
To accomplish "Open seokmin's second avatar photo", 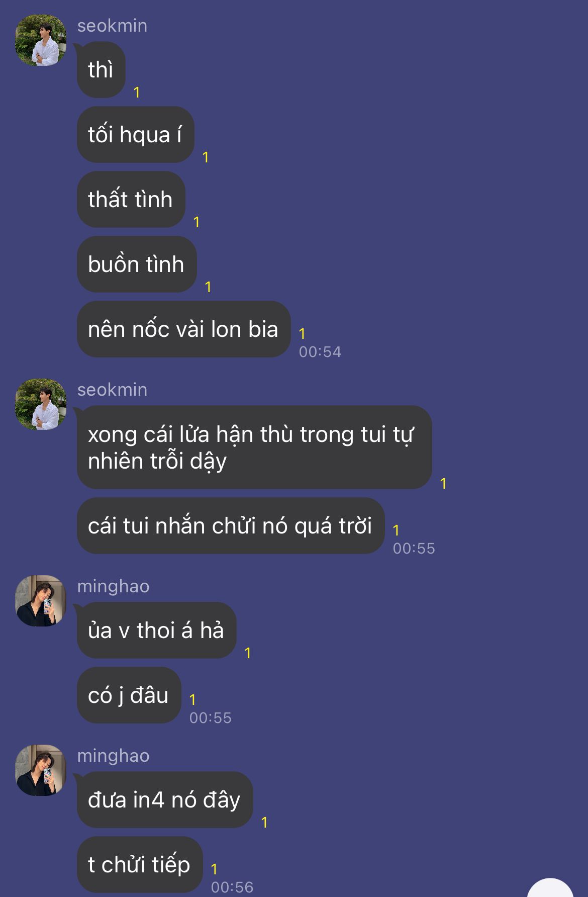I will pyautogui.click(x=41, y=404).
